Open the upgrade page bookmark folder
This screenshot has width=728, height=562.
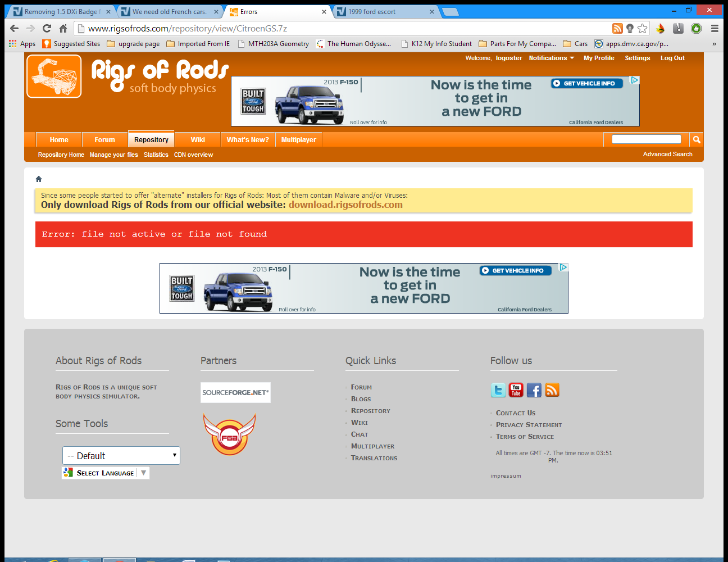pos(133,44)
